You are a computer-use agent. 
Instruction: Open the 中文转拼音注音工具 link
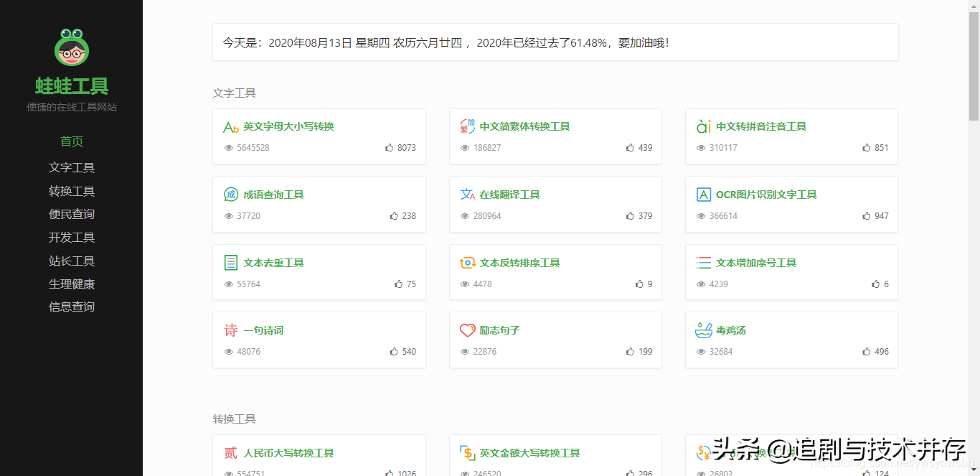pyautogui.click(x=760, y=126)
